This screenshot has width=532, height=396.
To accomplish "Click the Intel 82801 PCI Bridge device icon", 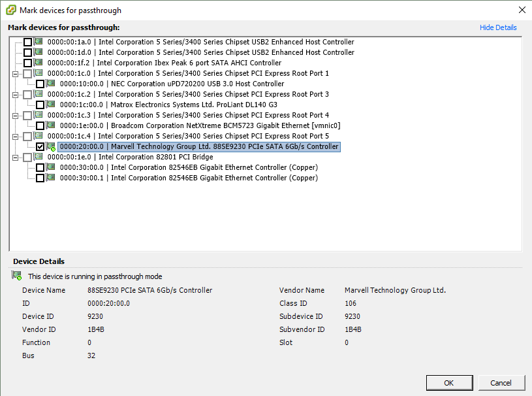I will [39, 157].
